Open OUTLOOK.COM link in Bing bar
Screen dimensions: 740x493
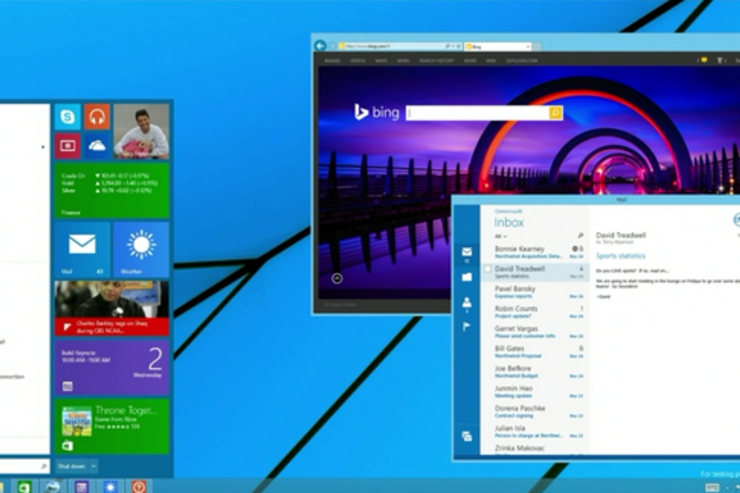[521, 61]
